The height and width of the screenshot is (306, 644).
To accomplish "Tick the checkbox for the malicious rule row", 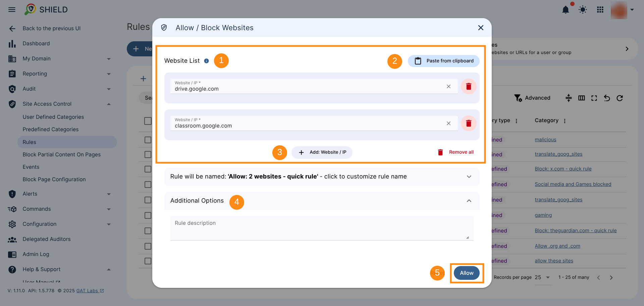I will point(148,140).
